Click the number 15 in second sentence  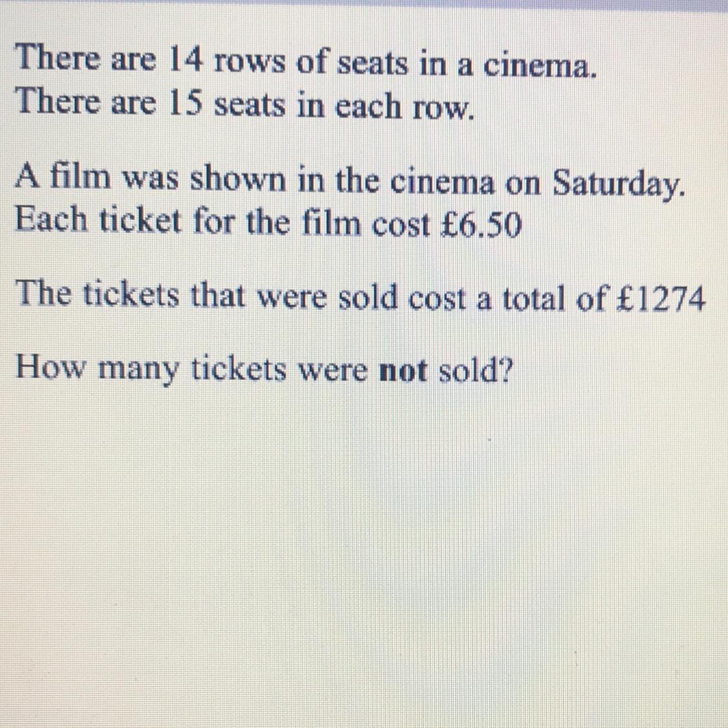pyautogui.click(x=185, y=103)
